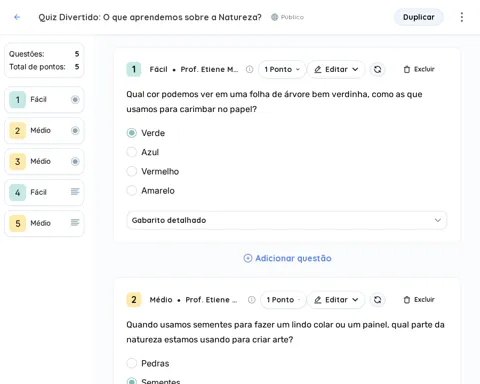Regenerate question 2 with refresh icon

point(377,300)
